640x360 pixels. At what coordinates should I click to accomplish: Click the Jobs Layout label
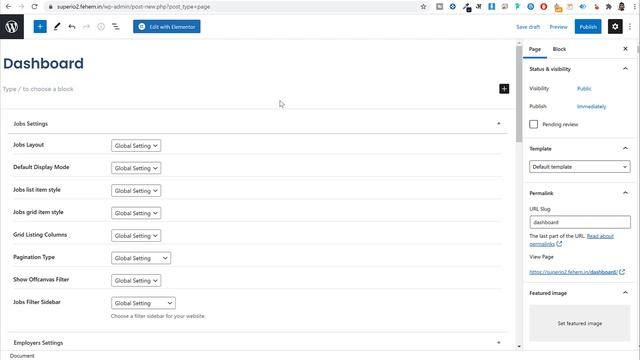(28, 144)
